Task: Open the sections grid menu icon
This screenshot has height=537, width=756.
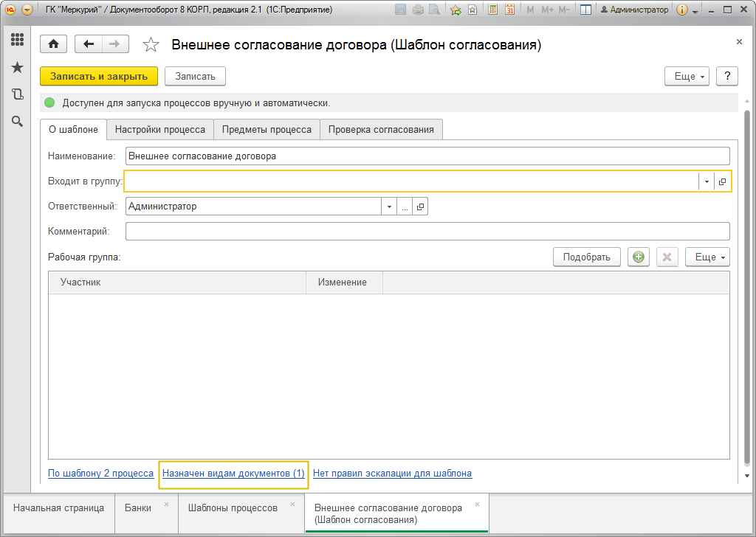Action: point(18,40)
